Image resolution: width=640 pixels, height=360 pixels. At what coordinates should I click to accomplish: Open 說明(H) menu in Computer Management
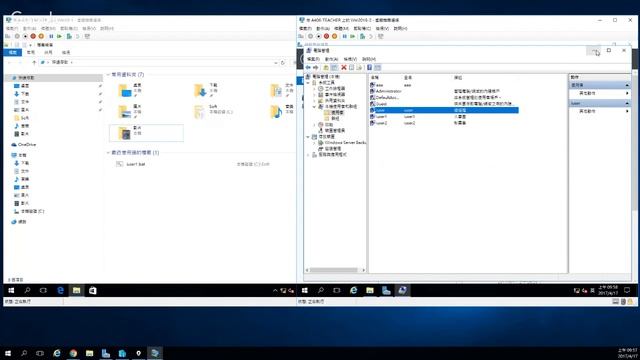(369, 59)
